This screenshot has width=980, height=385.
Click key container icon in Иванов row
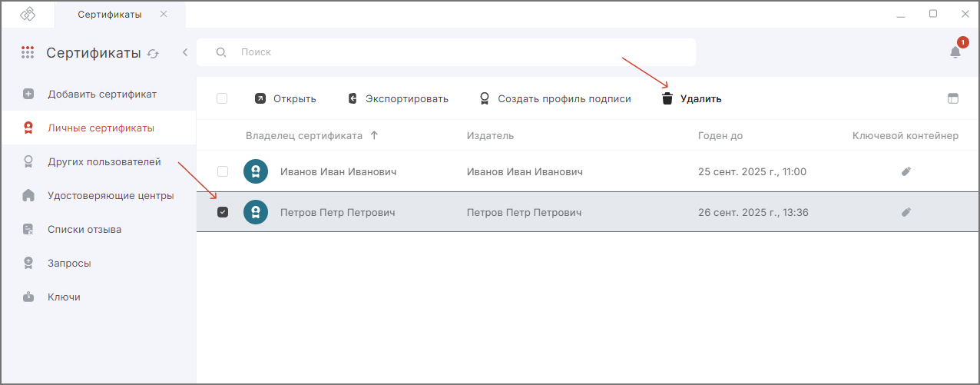[906, 171]
